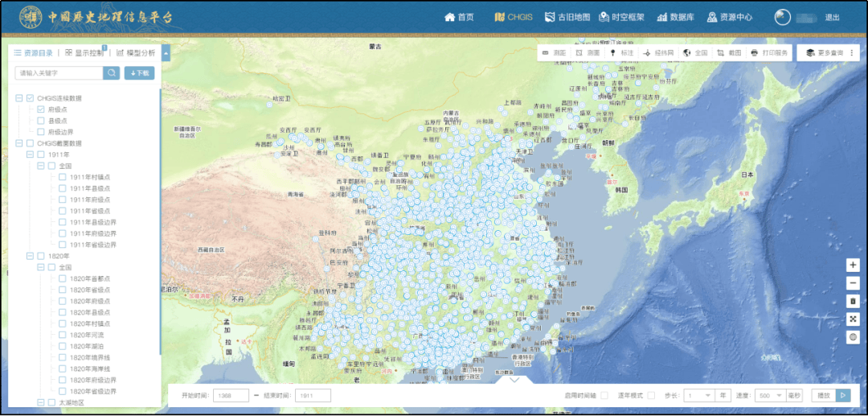The height and width of the screenshot is (416, 868).
Task: Uncheck the 府级点 layer checkbox
Action: point(41,109)
